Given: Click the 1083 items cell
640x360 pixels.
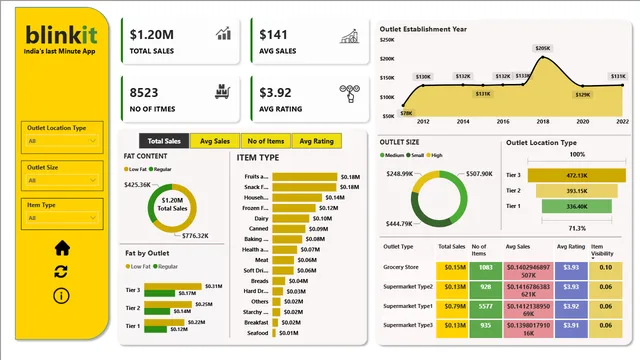Looking at the screenshot, I should (485, 271).
